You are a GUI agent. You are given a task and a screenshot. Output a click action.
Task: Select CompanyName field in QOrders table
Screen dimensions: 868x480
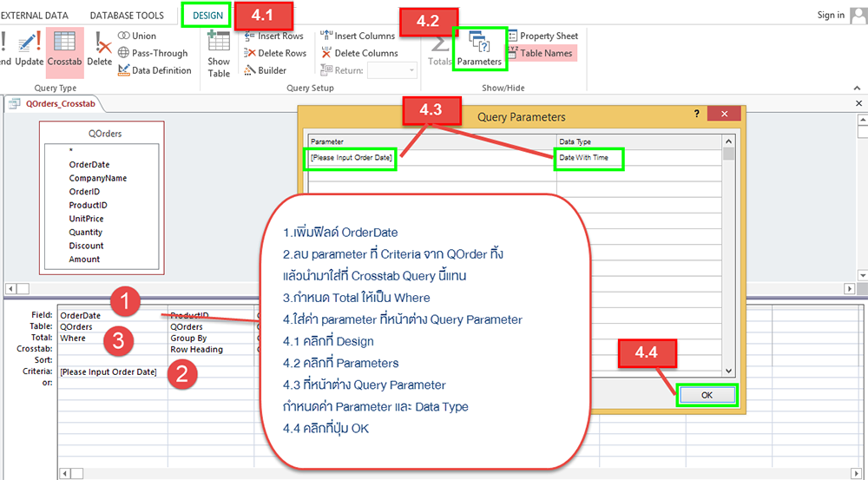pos(97,178)
